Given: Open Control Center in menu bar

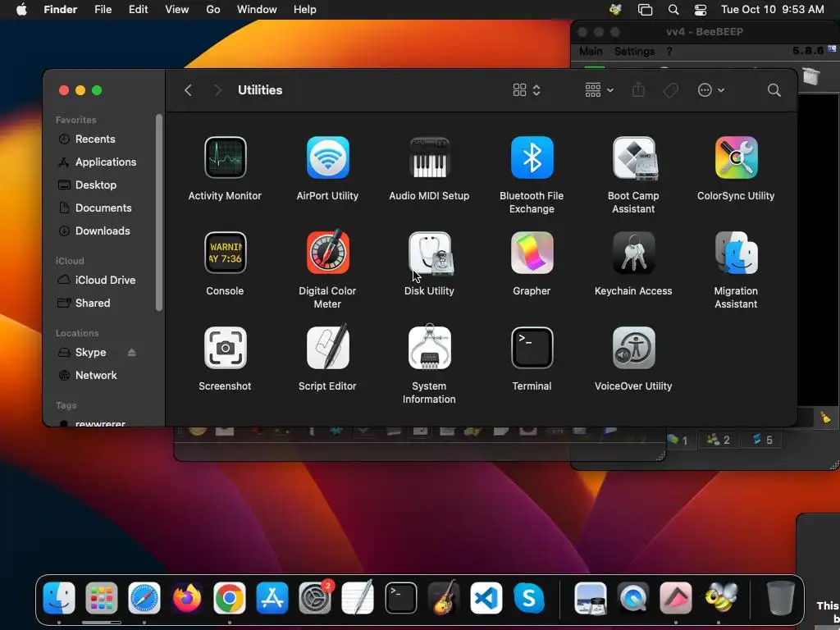Looking at the screenshot, I should tap(701, 10).
